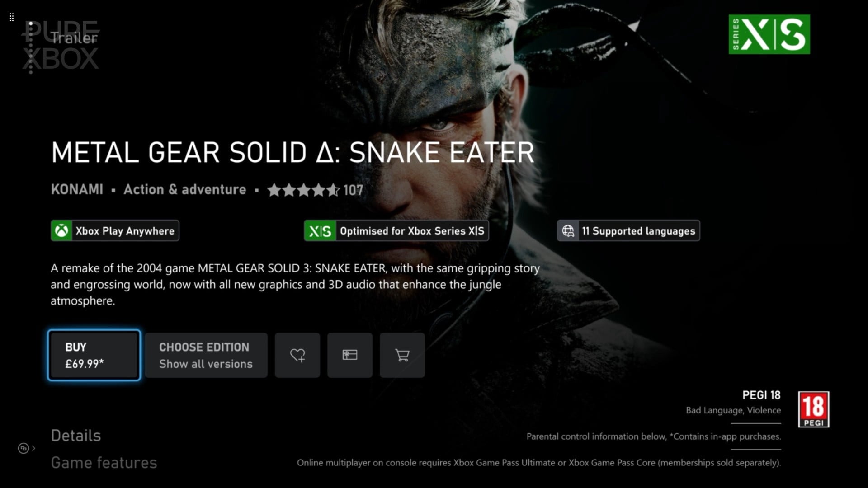
Task: Select the Action & adventure genre link
Action: (185, 189)
